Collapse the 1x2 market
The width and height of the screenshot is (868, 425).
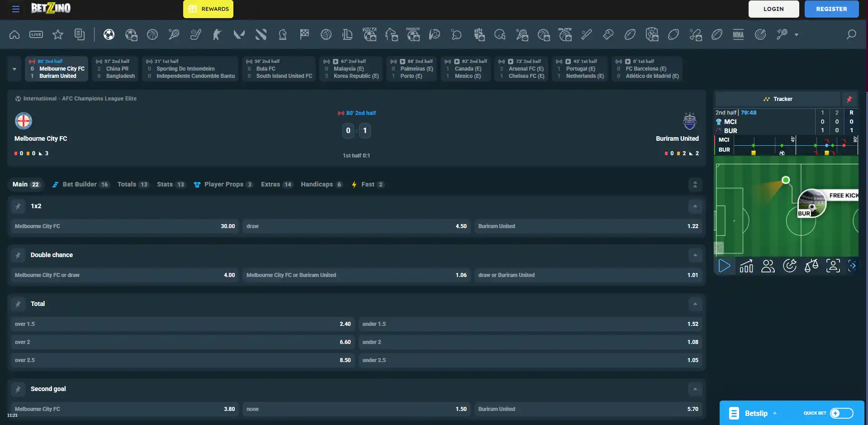coord(695,206)
